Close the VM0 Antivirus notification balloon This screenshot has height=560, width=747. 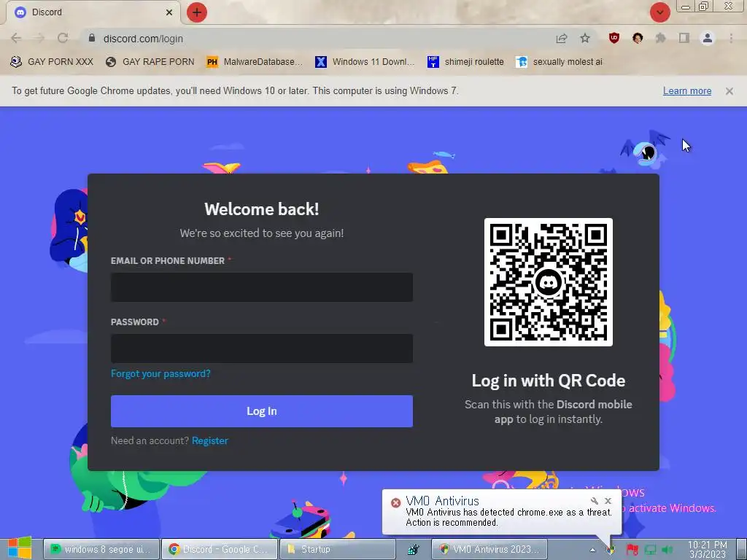(608, 501)
